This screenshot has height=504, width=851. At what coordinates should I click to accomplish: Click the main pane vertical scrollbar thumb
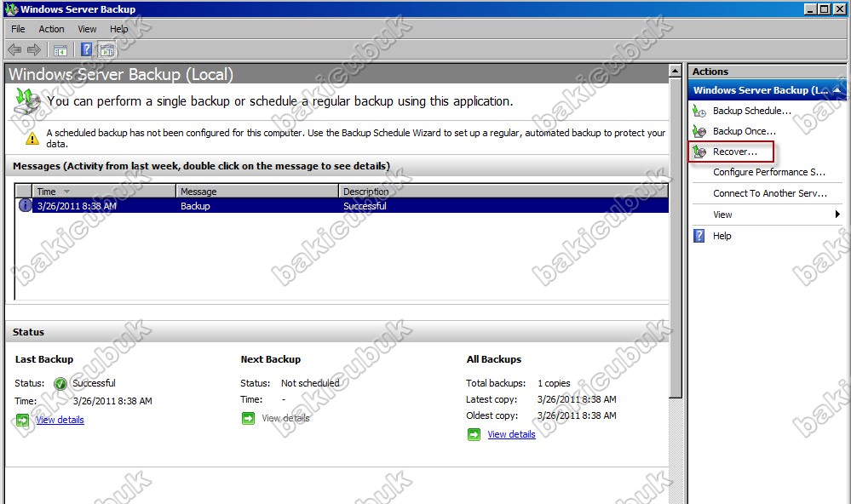(676, 238)
